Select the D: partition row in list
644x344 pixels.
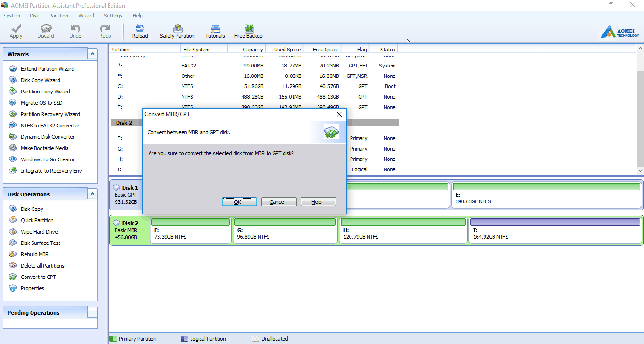click(x=254, y=97)
